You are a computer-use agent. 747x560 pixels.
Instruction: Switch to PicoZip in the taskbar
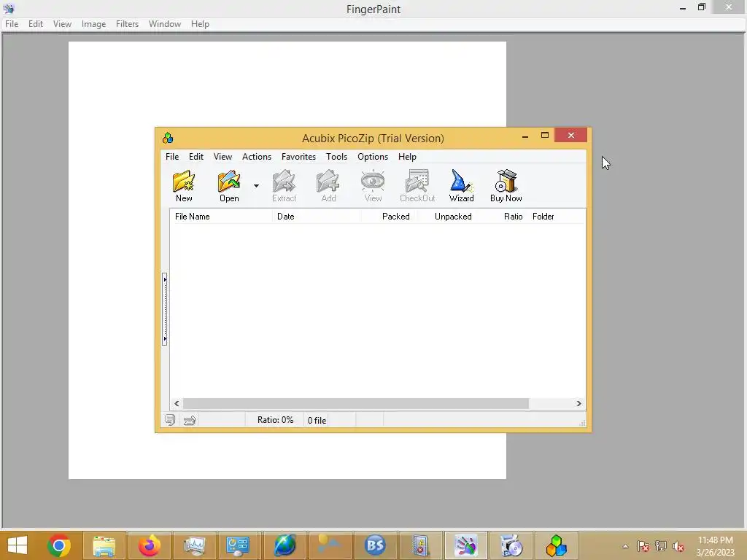coord(556,545)
